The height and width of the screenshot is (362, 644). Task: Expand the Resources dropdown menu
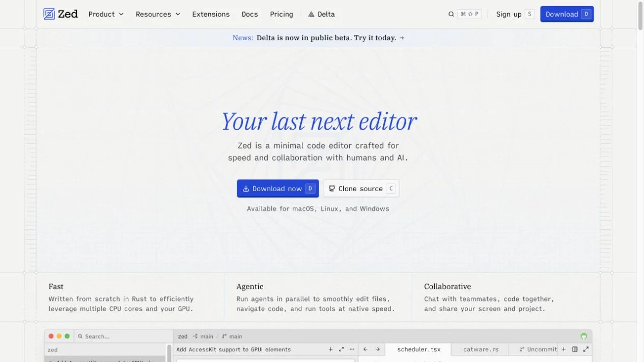[x=158, y=14]
